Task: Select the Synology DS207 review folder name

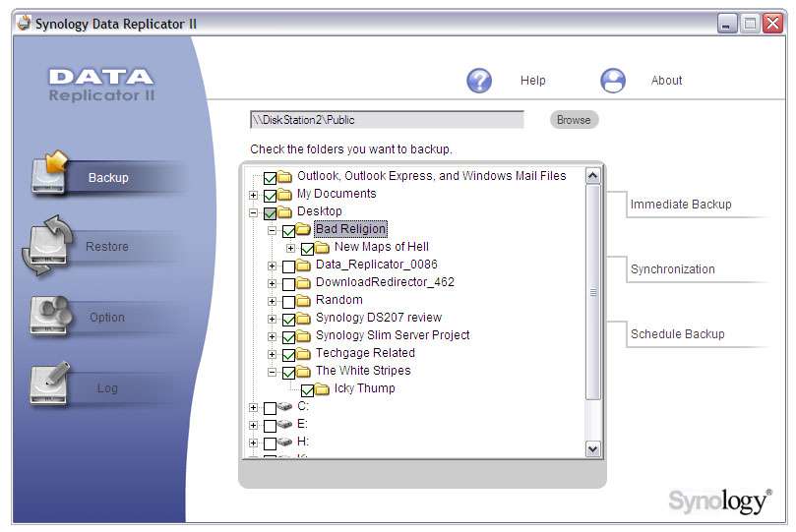Action: [379, 318]
